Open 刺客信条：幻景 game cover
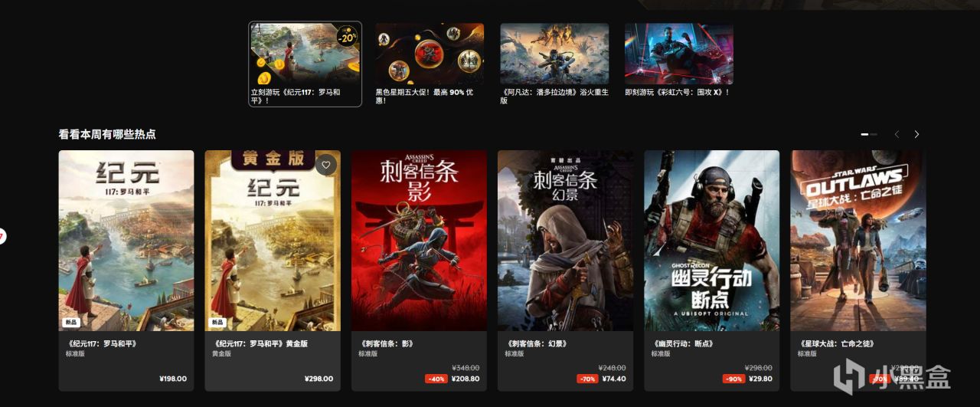This screenshot has height=407, width=980. (565, 241)
